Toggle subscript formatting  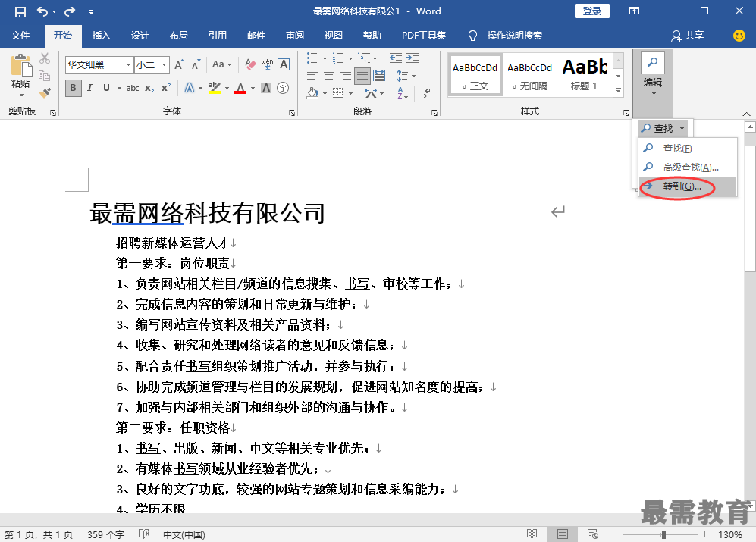[x=149, y=88]
